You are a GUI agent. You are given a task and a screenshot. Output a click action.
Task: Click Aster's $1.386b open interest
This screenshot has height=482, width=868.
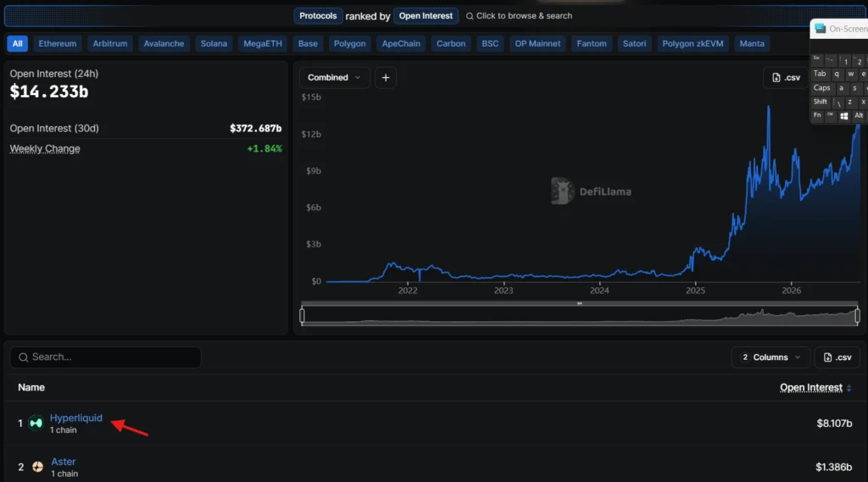point(834,467)
